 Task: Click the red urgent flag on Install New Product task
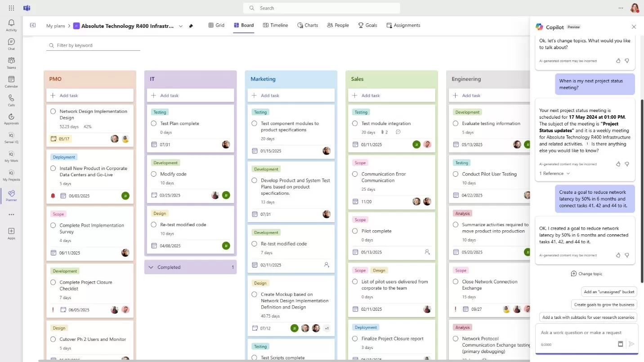[x=53, y=196]
